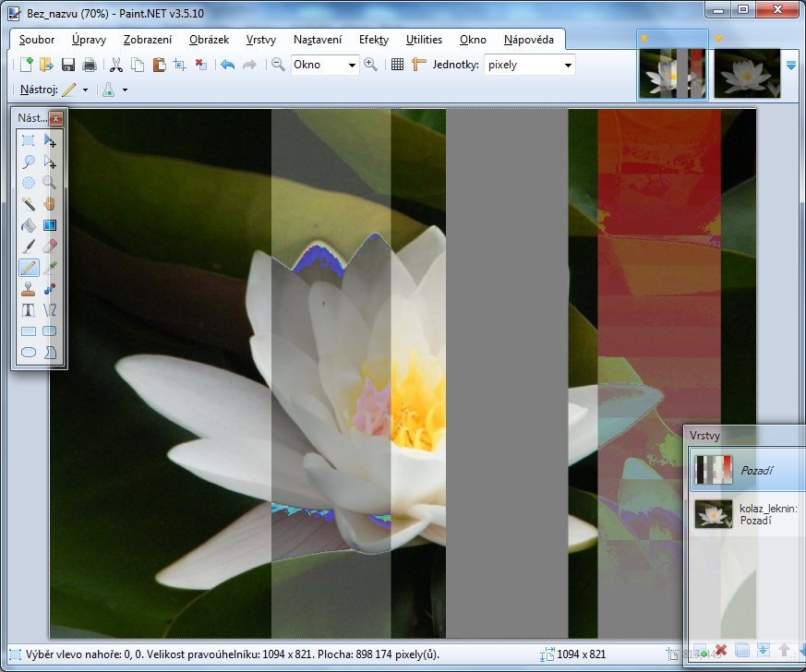Screen dimensions: 806x672
Task: Open the Utilities menu
Action: pyautogui.click(x=424, y=40)
